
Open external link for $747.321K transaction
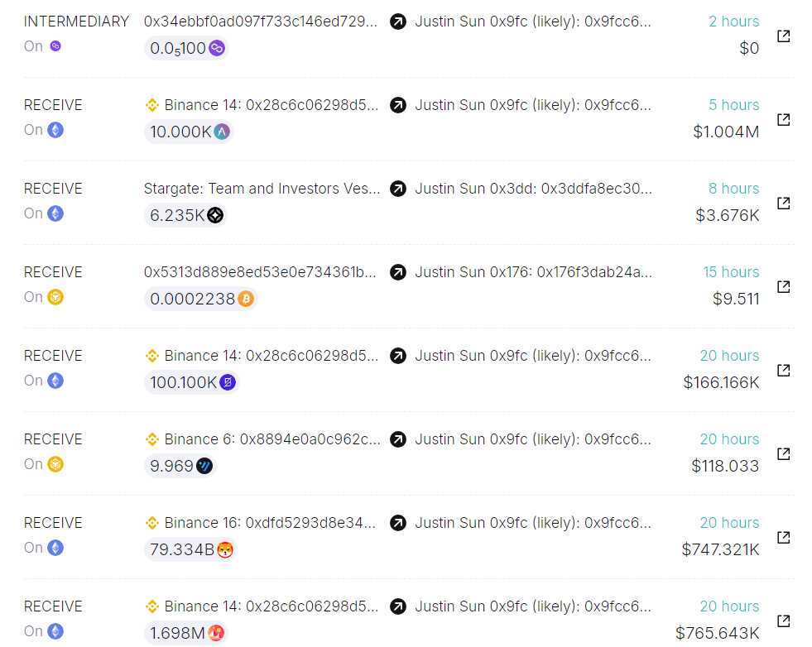pos(784,538)
